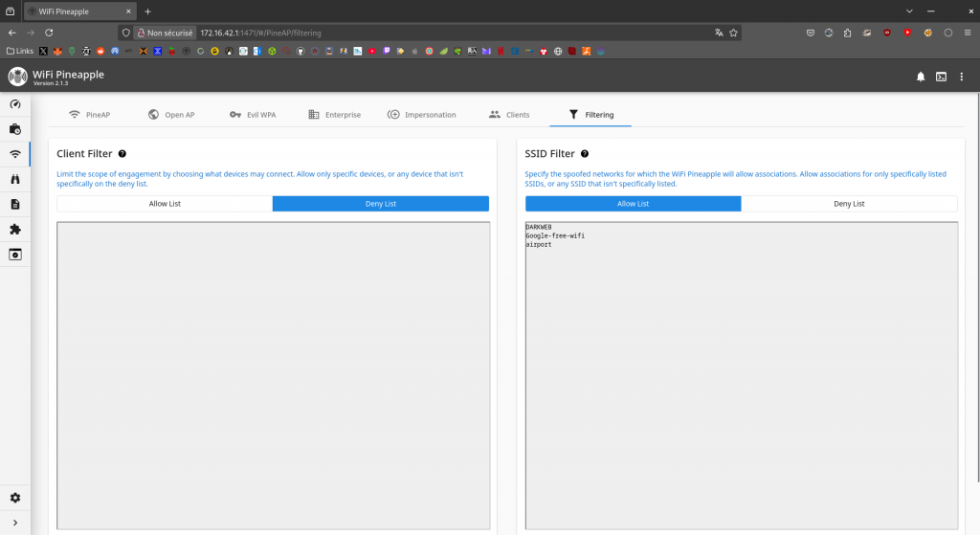The image size is (980, 535).
Task: Switch to the PineAP tab
Action: tap(89, 115)
